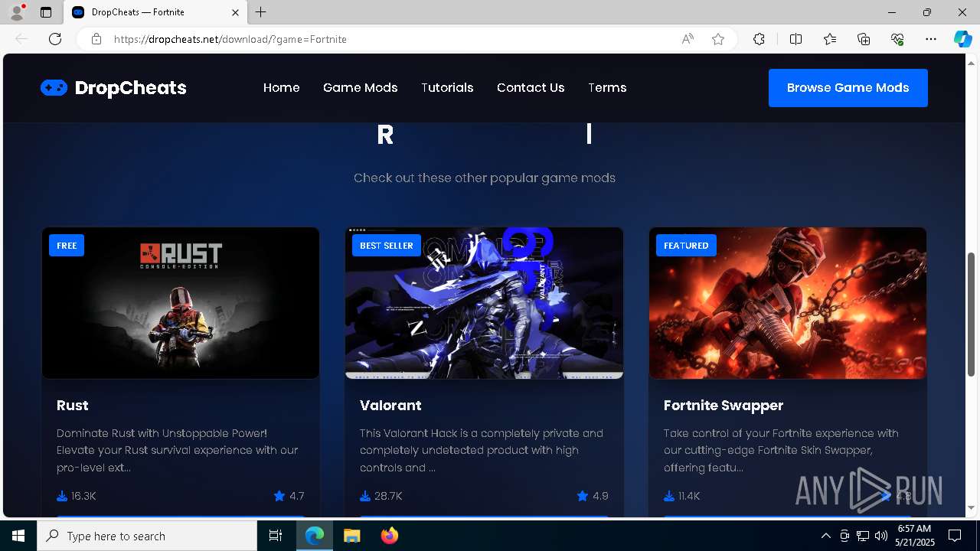Open Read aloud icon in address bar
The height and width of the screenshot is (551, 980).
pos(688,39)
